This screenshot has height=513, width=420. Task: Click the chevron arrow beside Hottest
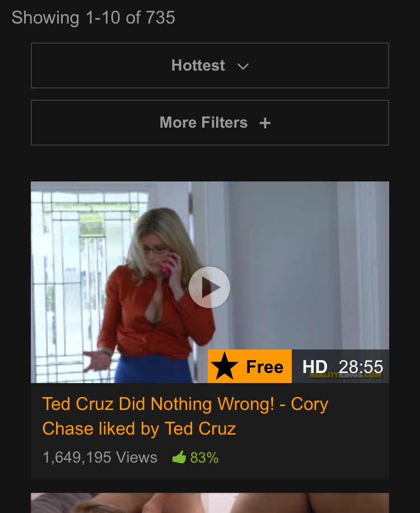[242, 67]
